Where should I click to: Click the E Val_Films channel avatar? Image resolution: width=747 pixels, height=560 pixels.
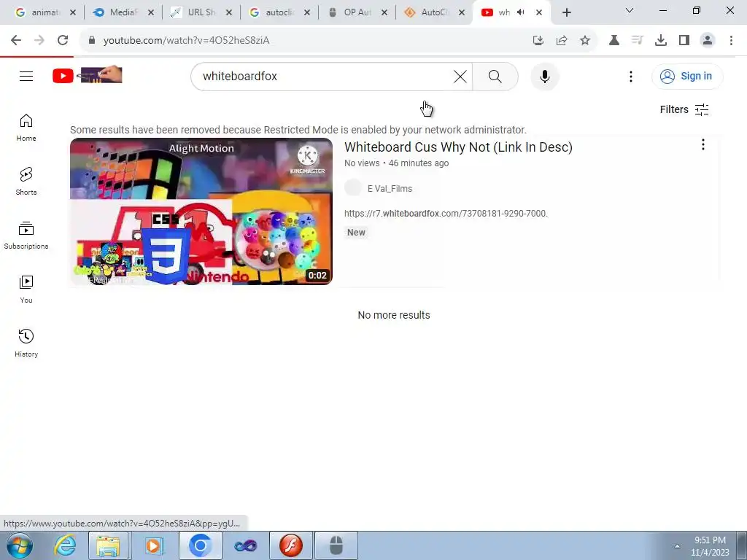click(x=353, y=187)
